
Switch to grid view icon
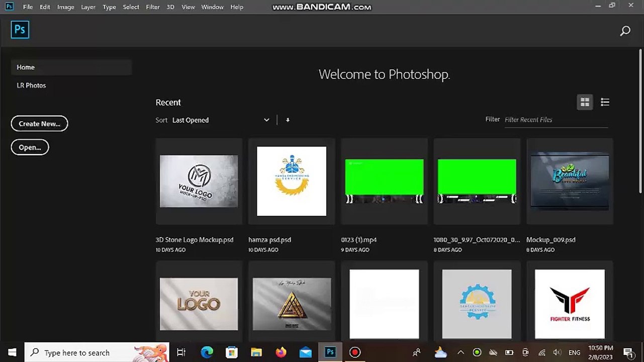[585, 102]
